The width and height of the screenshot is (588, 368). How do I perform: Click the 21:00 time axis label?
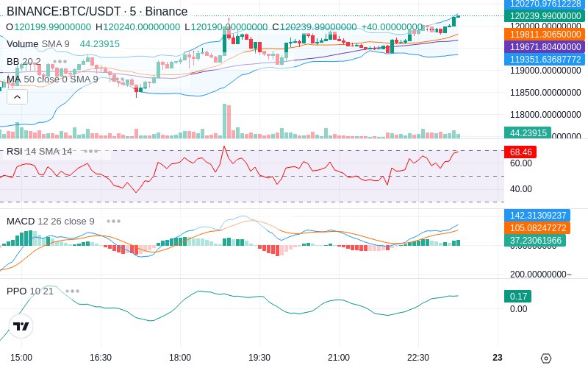[339, 358]
